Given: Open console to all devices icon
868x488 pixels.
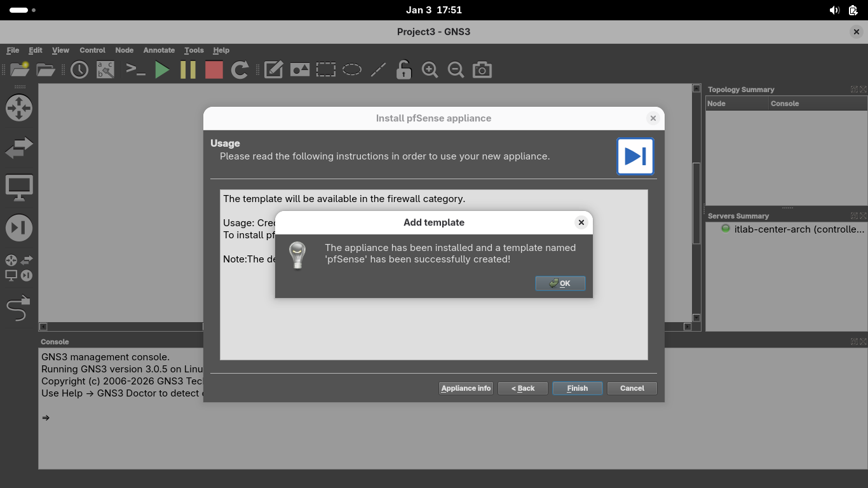Looking at the screenshot, I should click(x=135, y=70).
